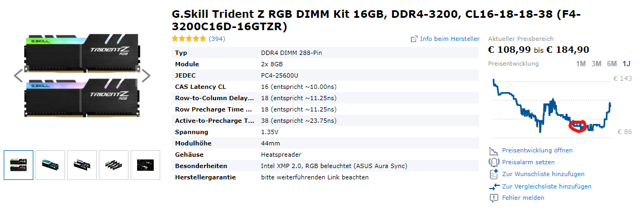Click the red-circled low point on price chart
Viewport: 644px width, 209px height.
pos(577,126)
